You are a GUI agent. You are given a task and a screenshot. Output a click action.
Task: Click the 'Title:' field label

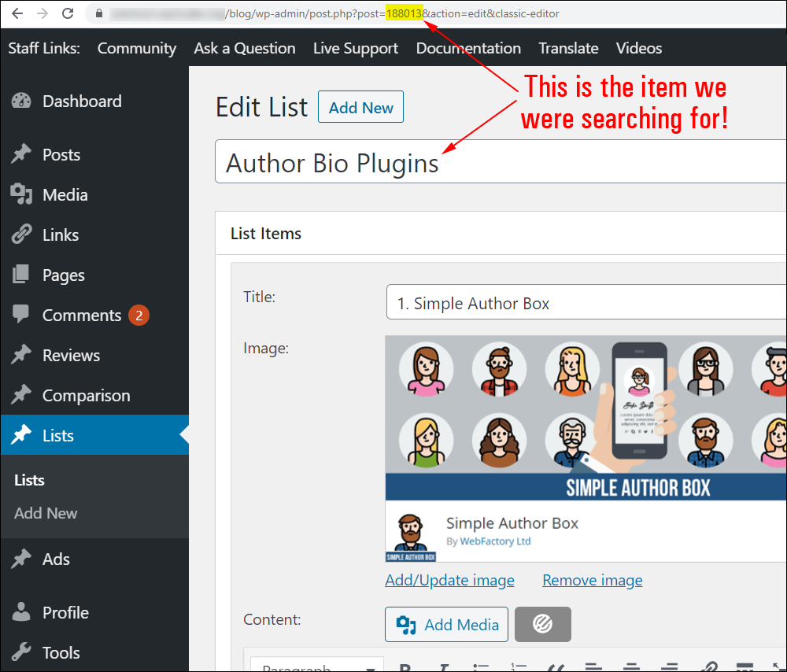[260, 297]
